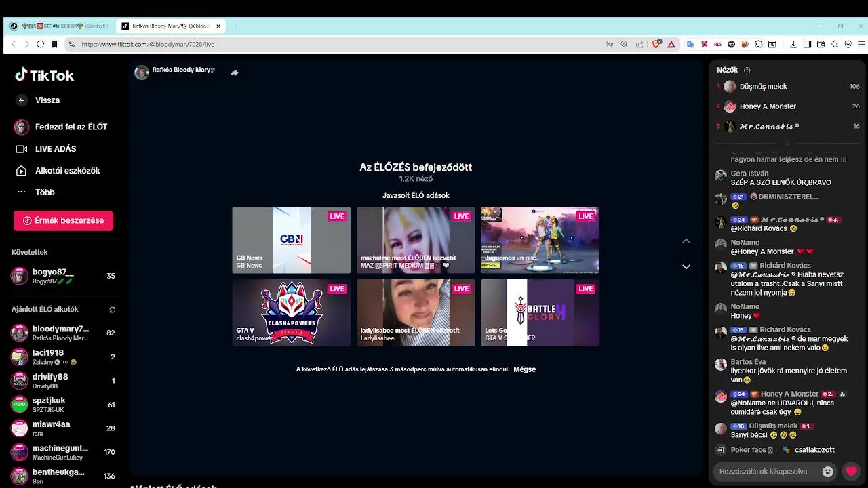Viewport: 868px width, 488px height.
Task: Open Brave Rewards triangle icon
Action: pyautogui.click(x=671, y=44)
